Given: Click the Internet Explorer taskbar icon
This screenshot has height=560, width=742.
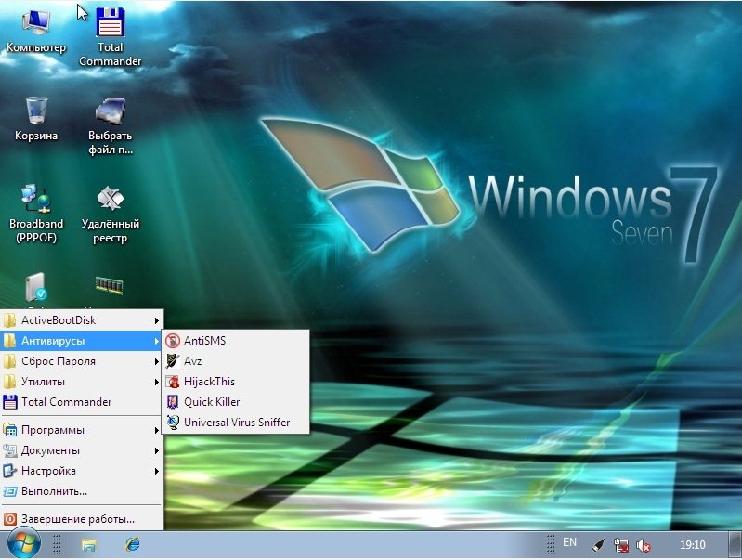Looking at the screenshot, I should (133, 544).
